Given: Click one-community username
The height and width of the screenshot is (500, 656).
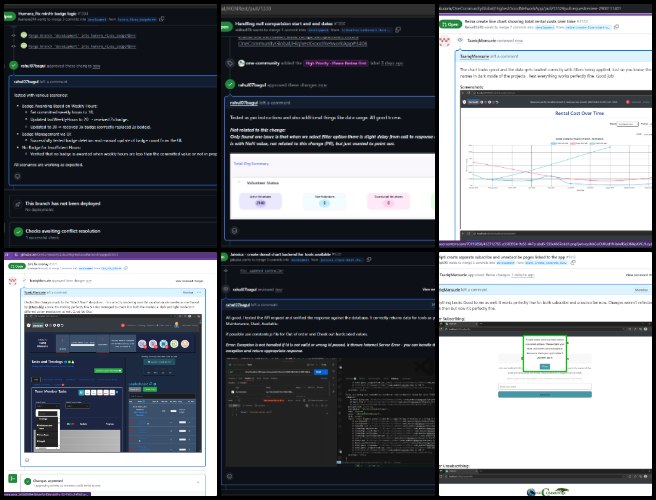Looking at the screenshot, I should pyautogui.click(x=262, y=63).
